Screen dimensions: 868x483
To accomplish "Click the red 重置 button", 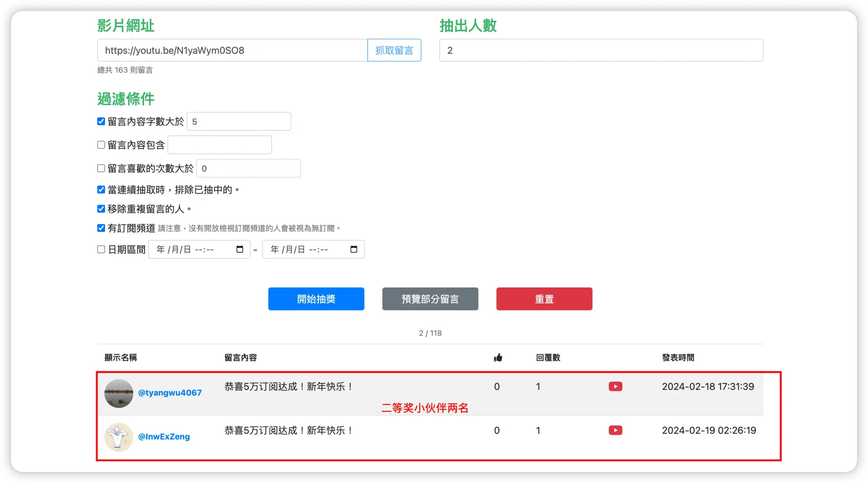I will 544,299.
